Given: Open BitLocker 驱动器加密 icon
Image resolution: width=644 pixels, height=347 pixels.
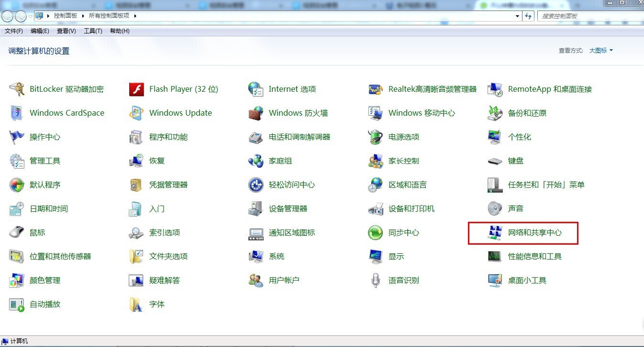Looking at the screenshot, I should [17, 89].
